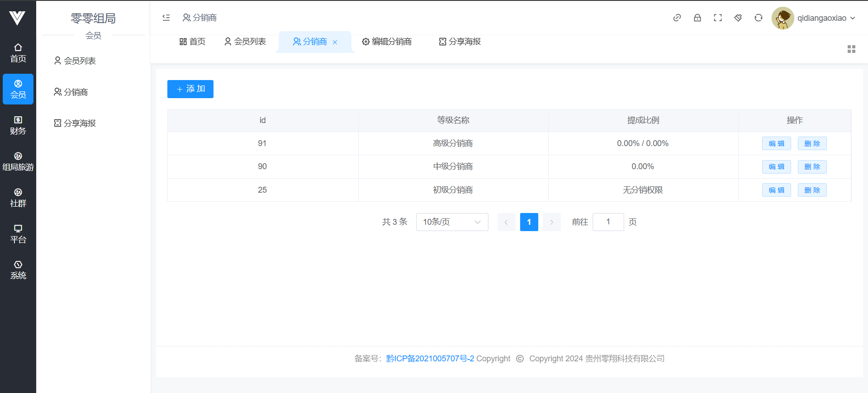Click the theme eraser icon in header
This screenshot has height=393, width=868.
738,18
